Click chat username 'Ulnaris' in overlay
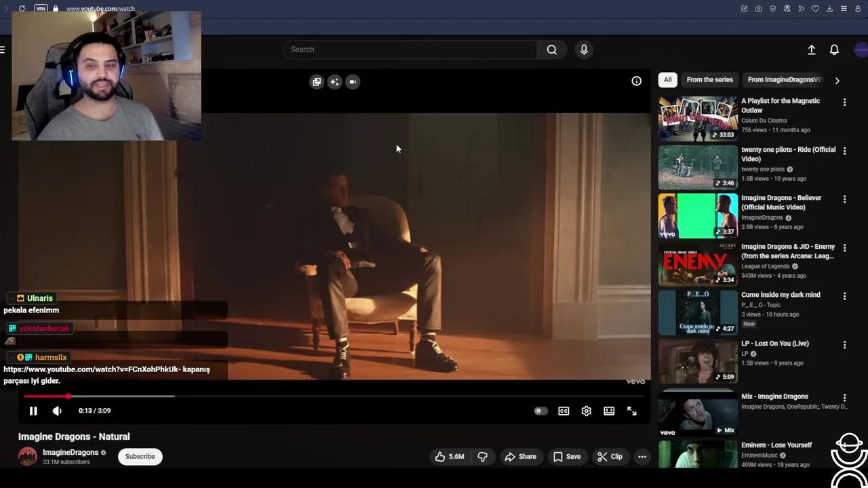Screen dimensions: 868x488 coord(40,298)
